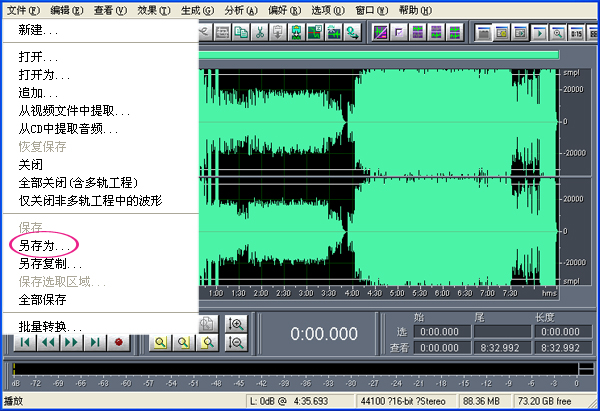The width and height of the screenshot is (600, 411).
Task: Click the Rewind double-left-arrow button
Action: click(49, 342)
